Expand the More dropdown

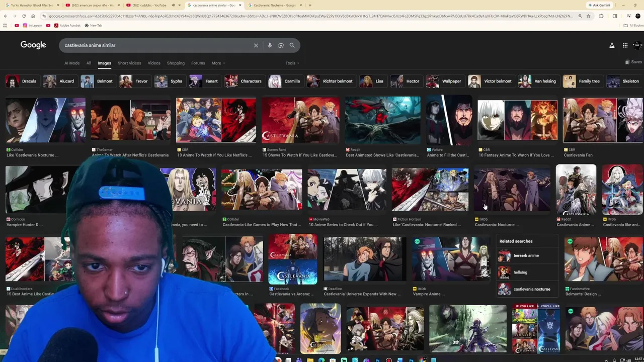tap(218, 63)
